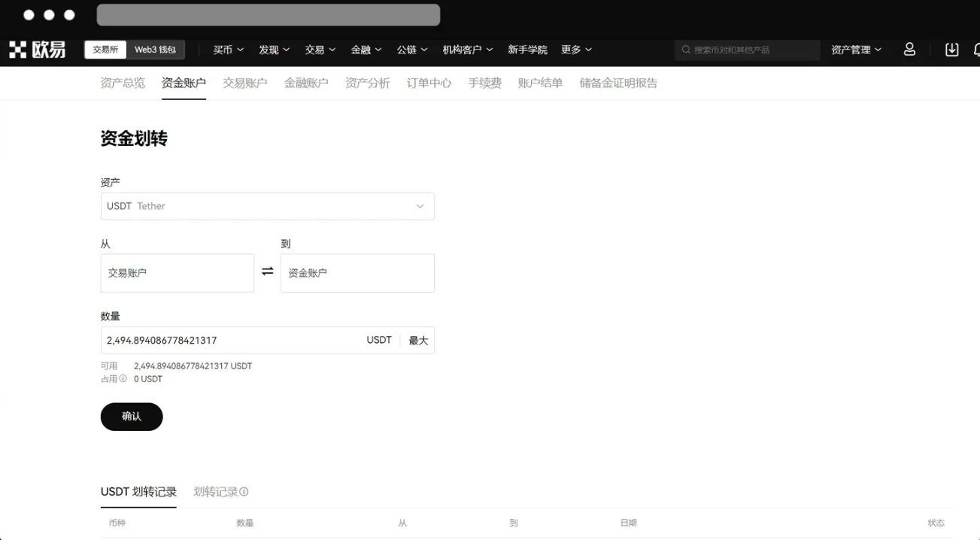Select the USDT 划转记录 tab
The image size is (980, 540).
[138, 492]
